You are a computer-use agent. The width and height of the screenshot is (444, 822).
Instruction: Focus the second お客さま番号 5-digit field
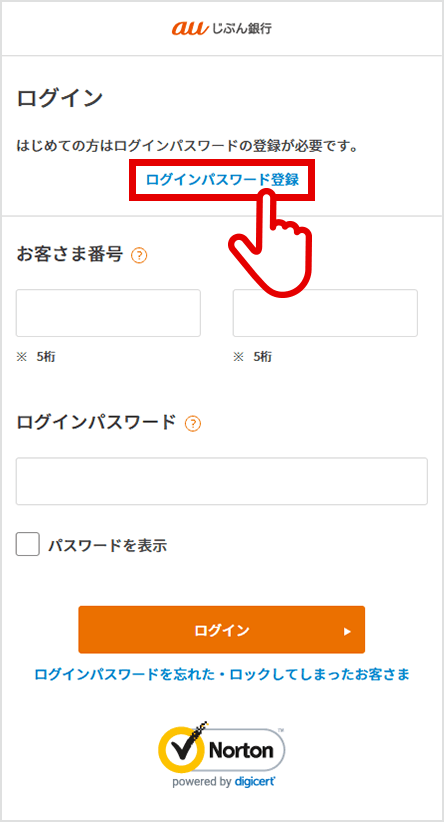[x=325, y=313]
